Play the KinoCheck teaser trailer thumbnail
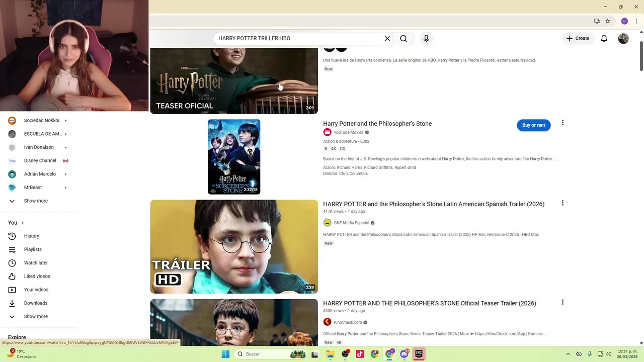Screen dimensions: 644x362 [234, 322]
